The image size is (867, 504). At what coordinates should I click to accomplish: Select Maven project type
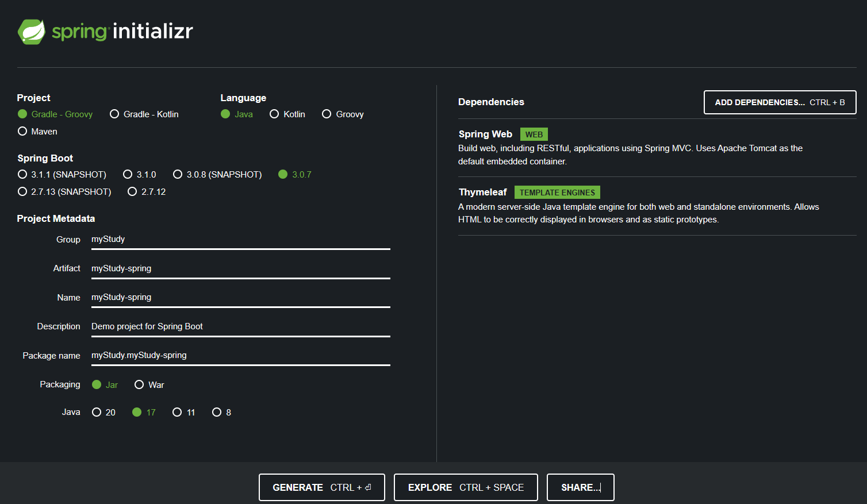point(37,132)
